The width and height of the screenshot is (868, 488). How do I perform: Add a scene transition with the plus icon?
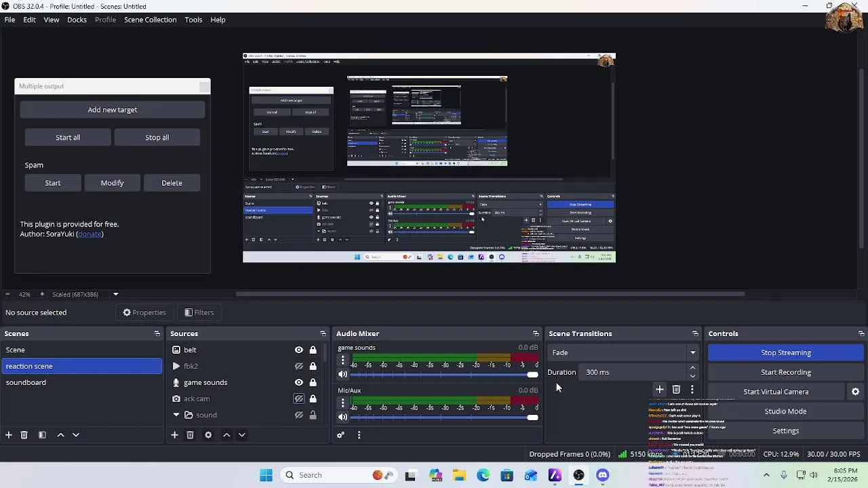(659, 390)
